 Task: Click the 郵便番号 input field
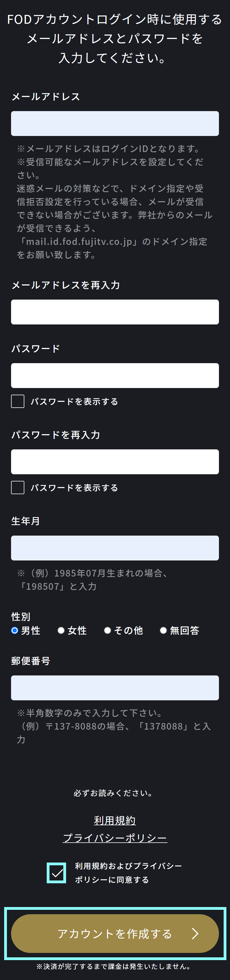[x=115, y=688]
